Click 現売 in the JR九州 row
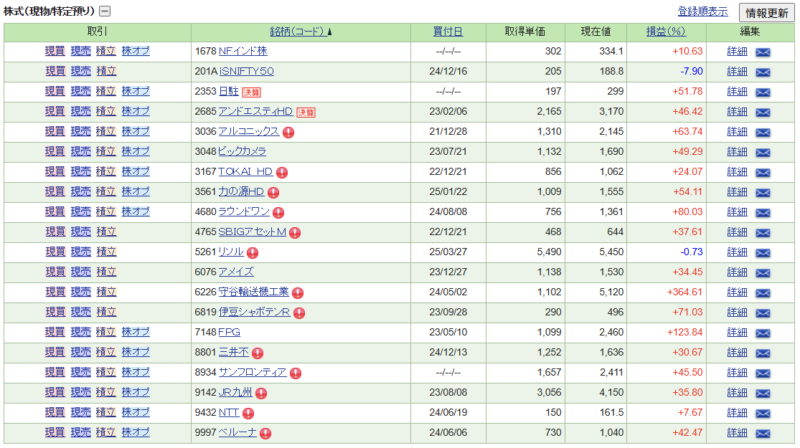This screenshot has width=800, height=448. [81, 392]
